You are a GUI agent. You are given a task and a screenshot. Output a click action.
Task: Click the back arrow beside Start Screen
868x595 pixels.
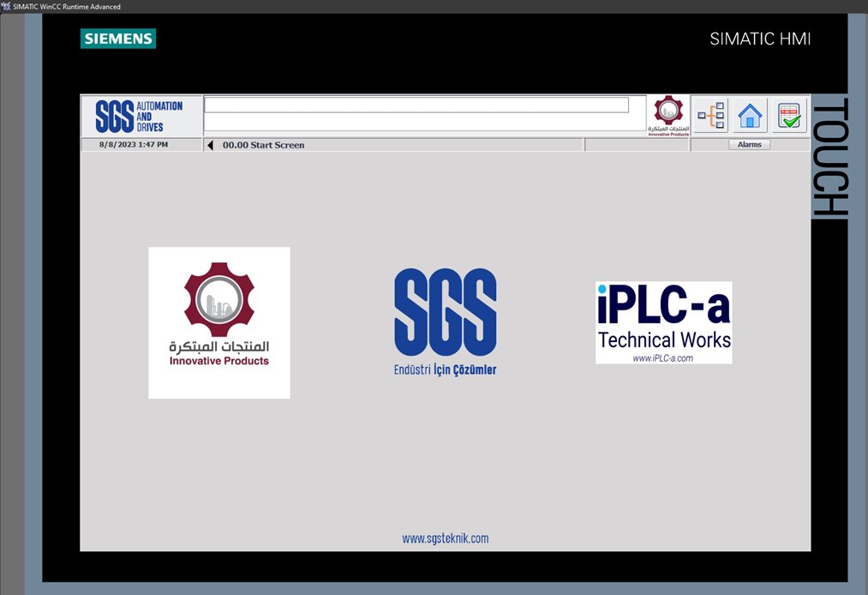(210, 145)
